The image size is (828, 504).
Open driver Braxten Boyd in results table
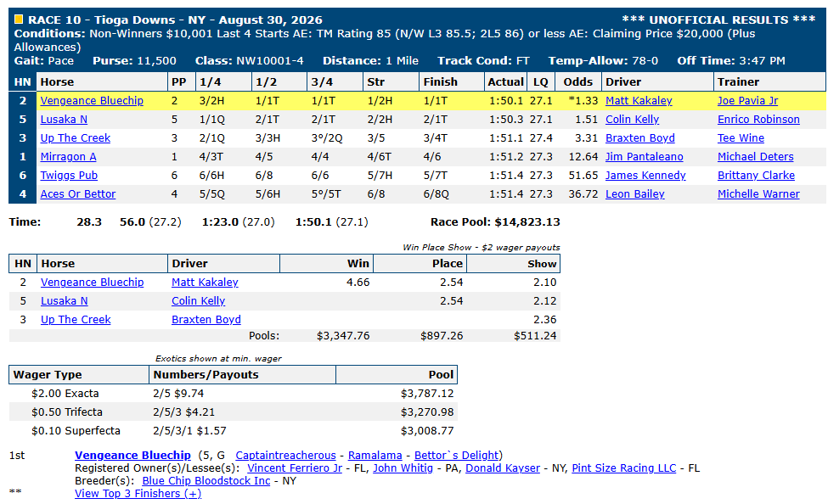[640, 138]
